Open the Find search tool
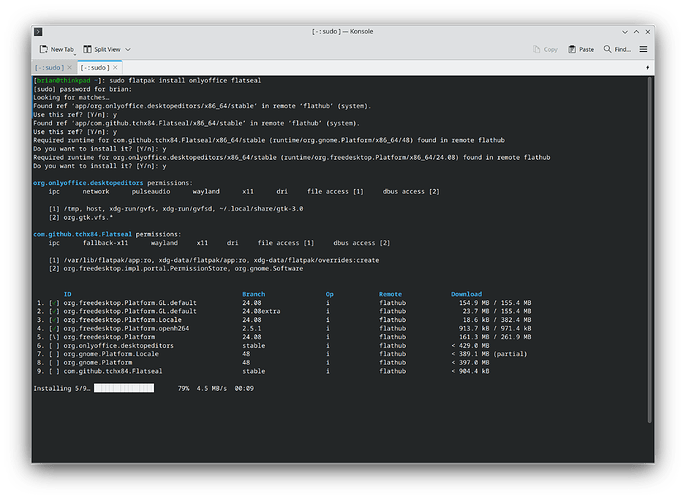Image resolution: width=685 pixels, height=500 pixels. 617,49
